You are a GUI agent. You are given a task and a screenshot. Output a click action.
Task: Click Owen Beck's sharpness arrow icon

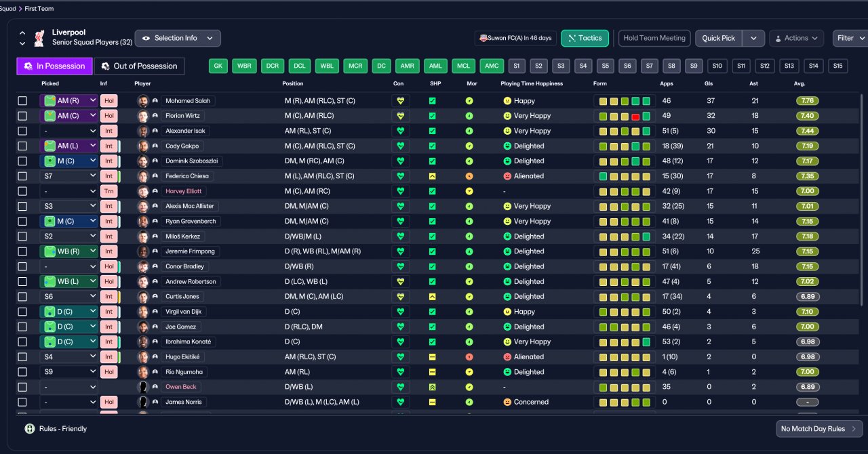click(x=432, y=387)
